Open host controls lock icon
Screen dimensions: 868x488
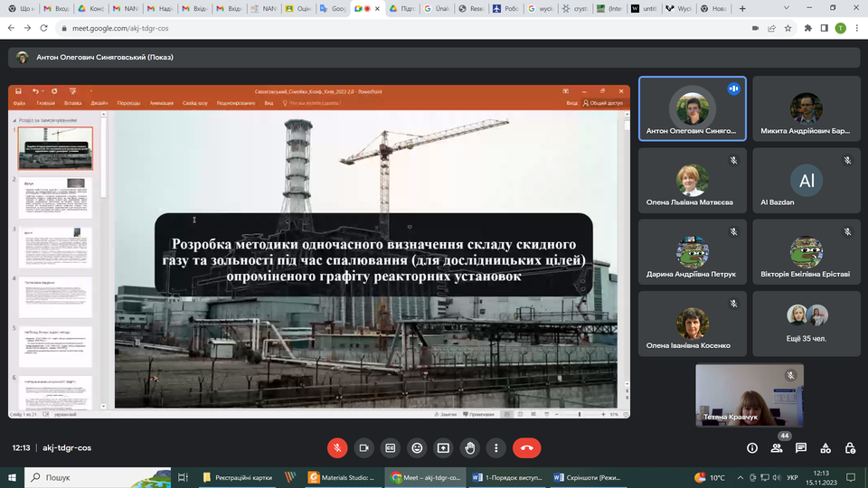850,447
